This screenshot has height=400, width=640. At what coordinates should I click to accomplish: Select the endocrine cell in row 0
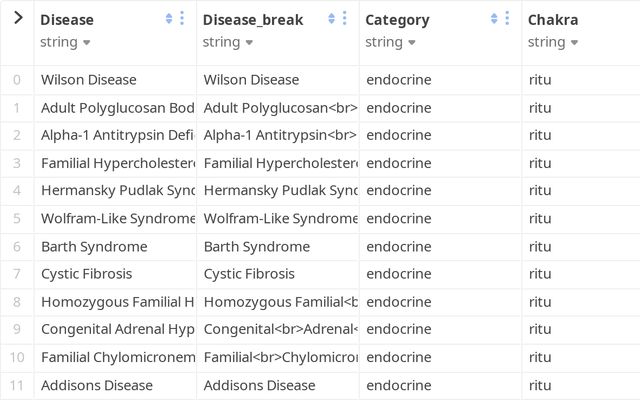click(399, 80)
